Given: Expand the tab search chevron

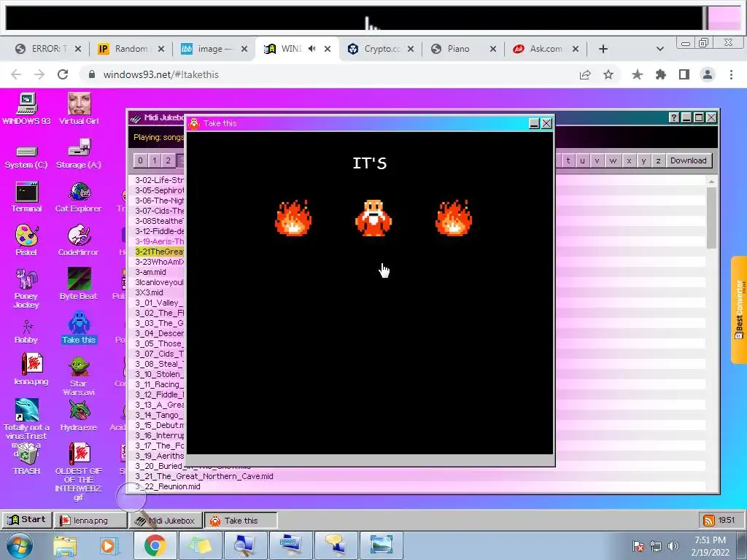Looking at the screenshot, I should click(x=659, y=49).
